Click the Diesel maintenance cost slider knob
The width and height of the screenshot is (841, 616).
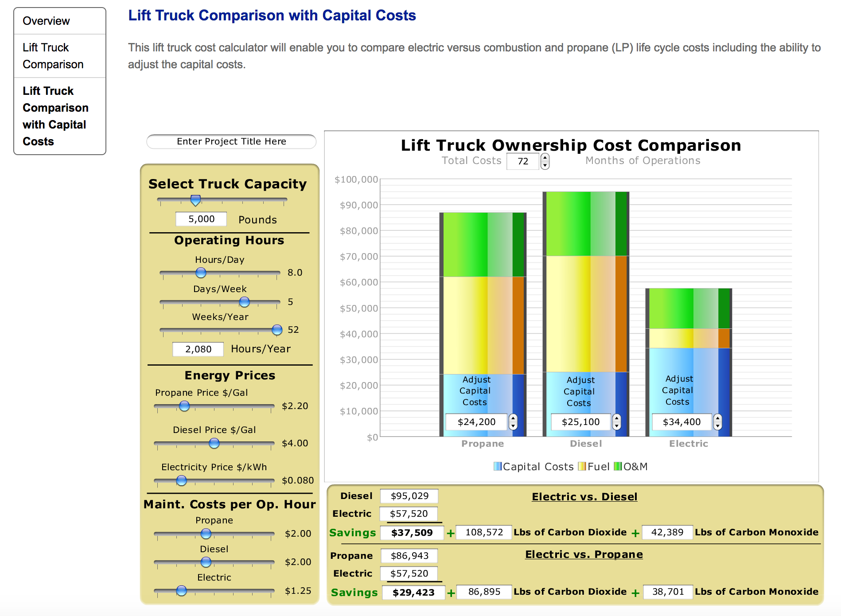(206, 562)
